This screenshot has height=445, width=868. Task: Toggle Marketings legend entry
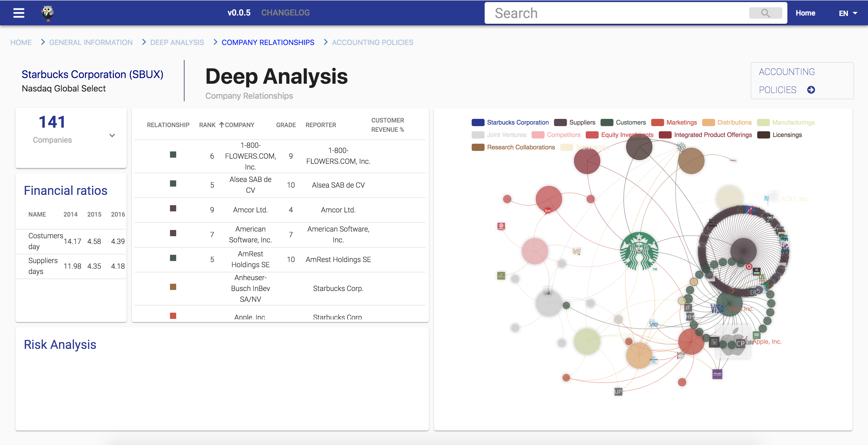tap(674, 122)
